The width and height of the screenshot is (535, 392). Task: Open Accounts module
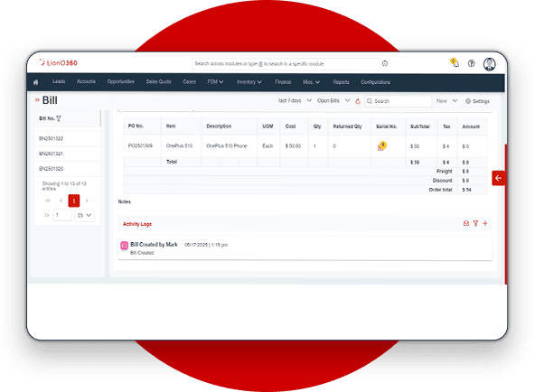click(86, 81)
